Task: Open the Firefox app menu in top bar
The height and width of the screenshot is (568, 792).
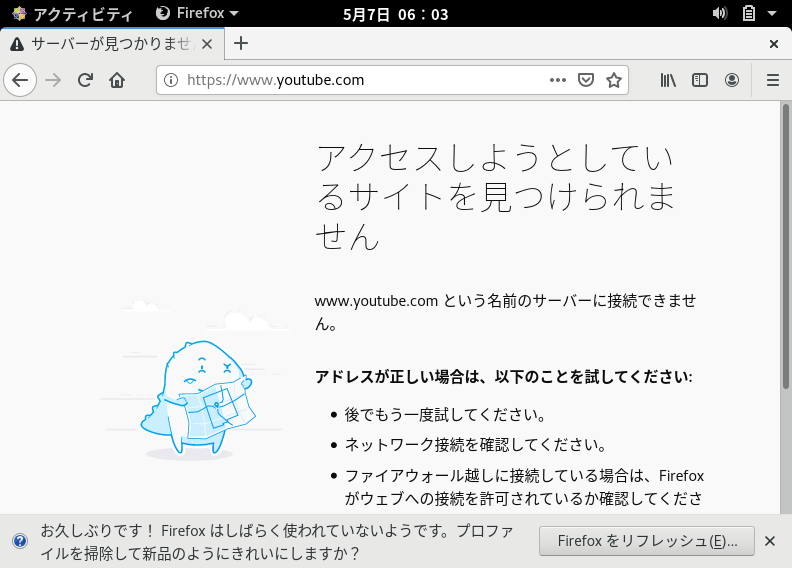Action: click(x=197, y=13)
